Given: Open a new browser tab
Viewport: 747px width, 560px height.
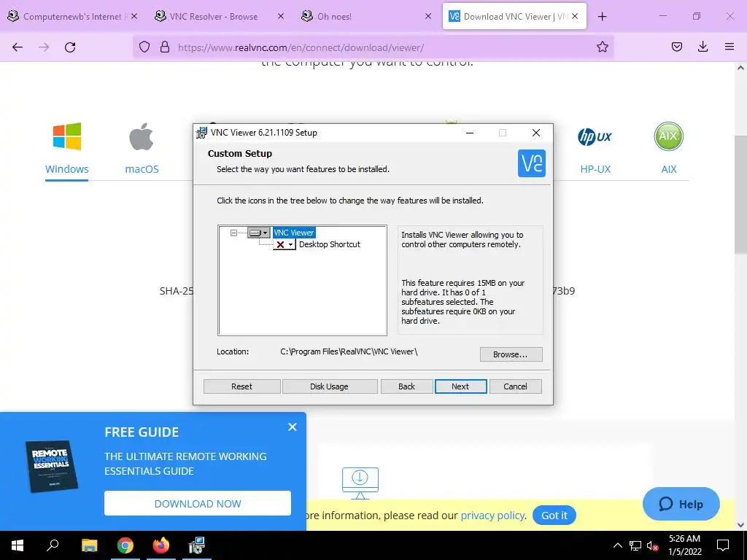Looking at the screenshot, I should pyautogui.click(x=602, y=17).
